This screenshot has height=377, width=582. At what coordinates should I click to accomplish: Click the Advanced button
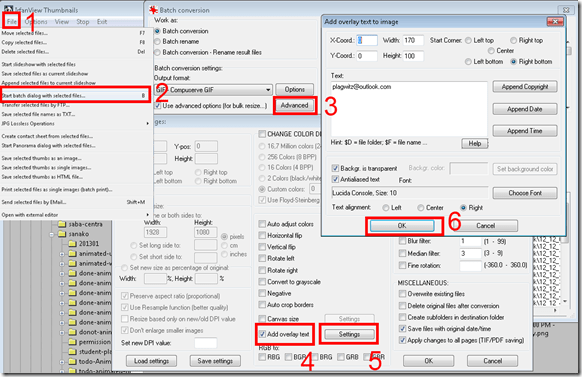tap(295, 105)
